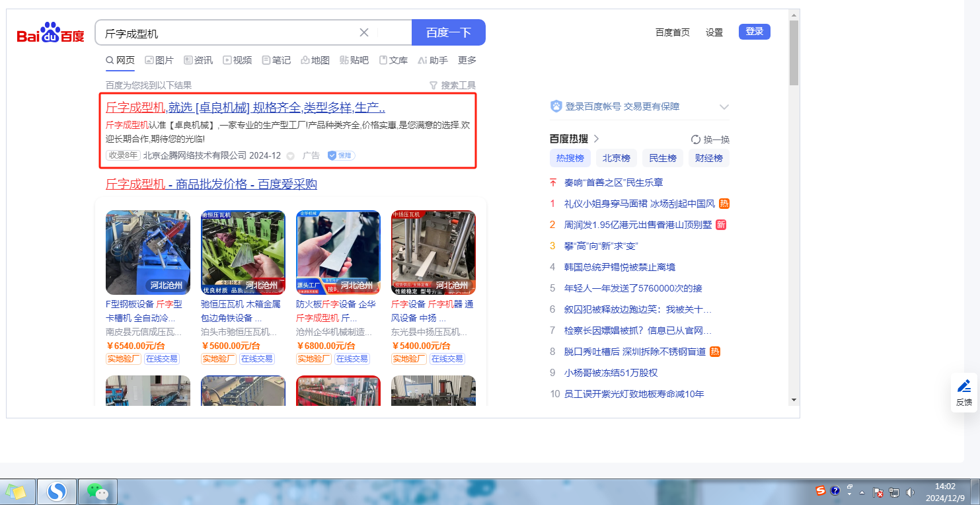980x505 pixels.
Task: Open WeChat from the taskbar
Action: [98, 492]
